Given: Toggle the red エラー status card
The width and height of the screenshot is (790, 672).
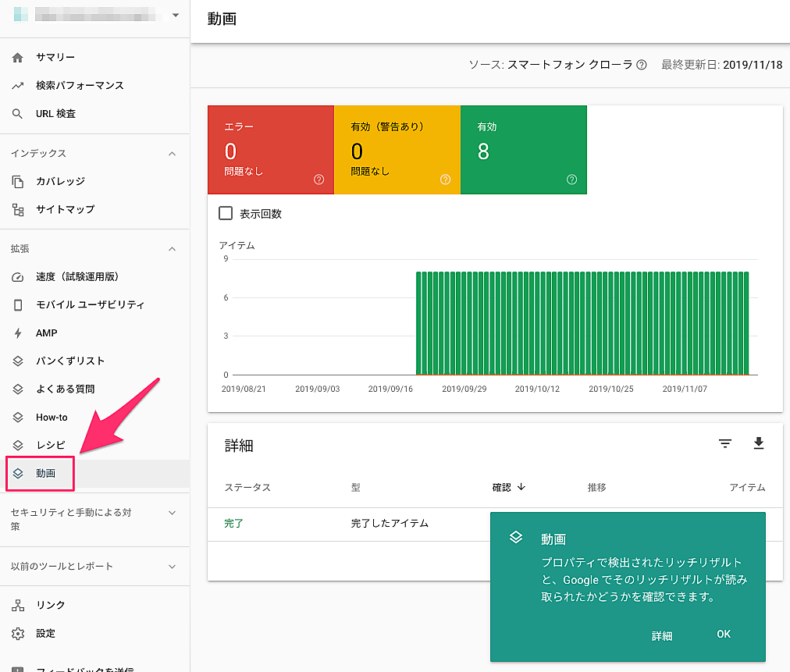Looking at the screenshot, I should (270, 149).
